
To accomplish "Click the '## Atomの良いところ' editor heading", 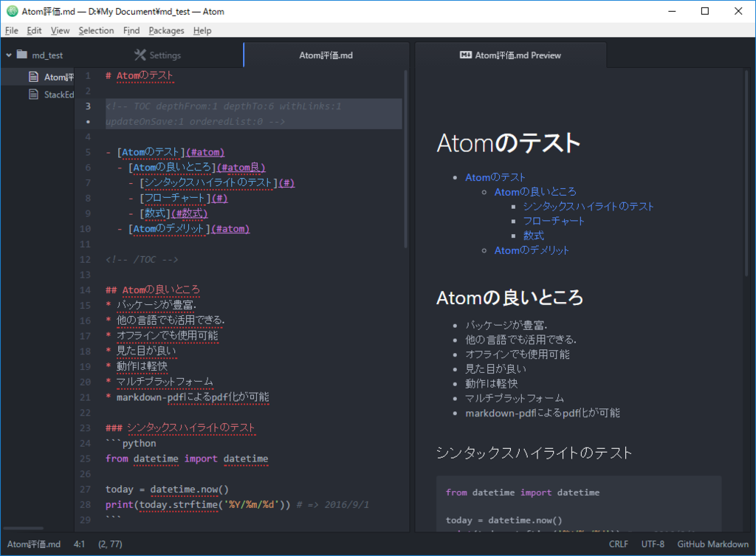I will click(x=152, y=290).
